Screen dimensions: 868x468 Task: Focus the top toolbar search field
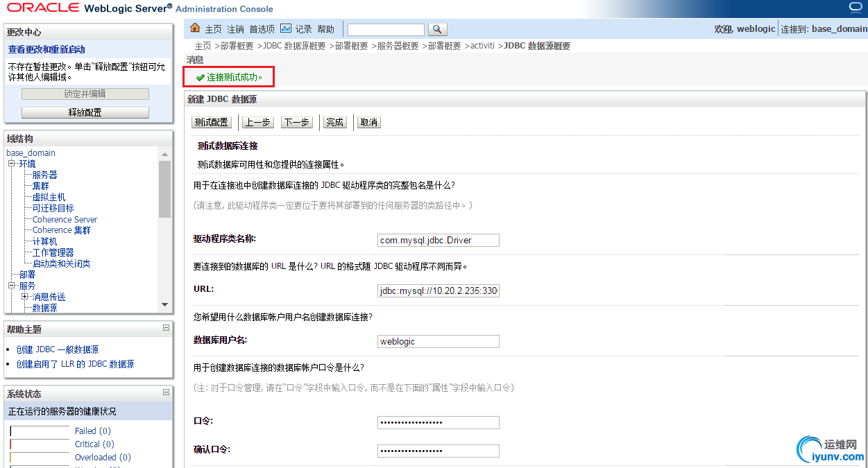(x=386, y=29)
